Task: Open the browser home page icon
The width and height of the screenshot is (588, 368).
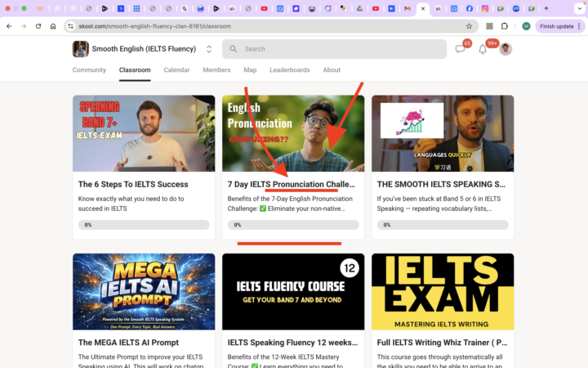Action: [x=53, y=26]
